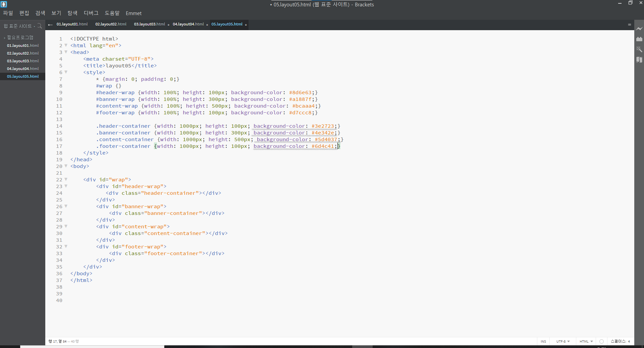The width and height of the screenshot is (644, 348).
Task: Open the 편집 menu
Action: [x=24, y=13]
